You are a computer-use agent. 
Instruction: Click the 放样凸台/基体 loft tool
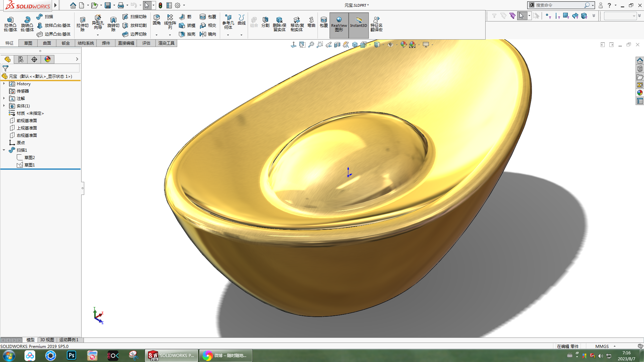[x=54, y=25]
